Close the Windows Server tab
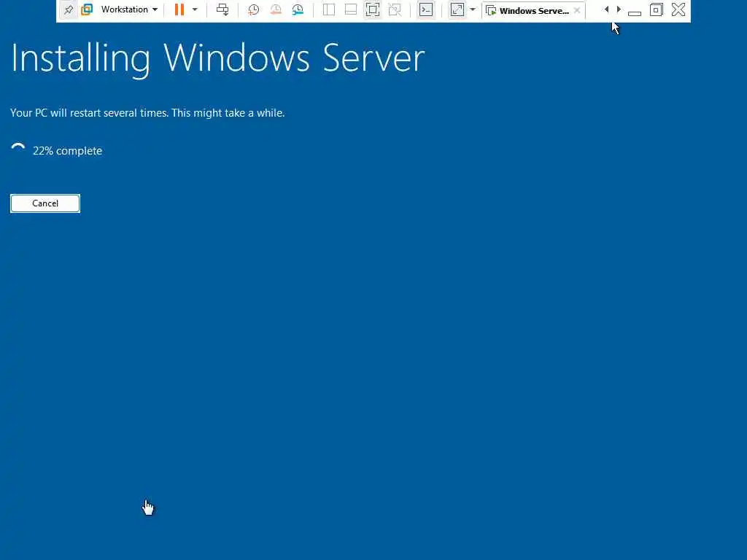 [577, 10]
